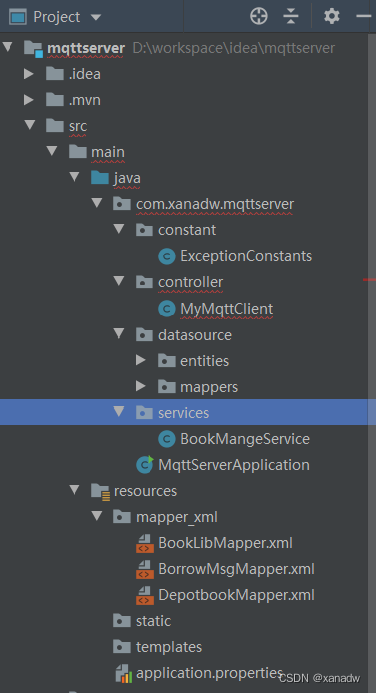The height and width of the screenshot is (693, 376).
Task: Click the Collapse All icon
Action: point(291,17)
